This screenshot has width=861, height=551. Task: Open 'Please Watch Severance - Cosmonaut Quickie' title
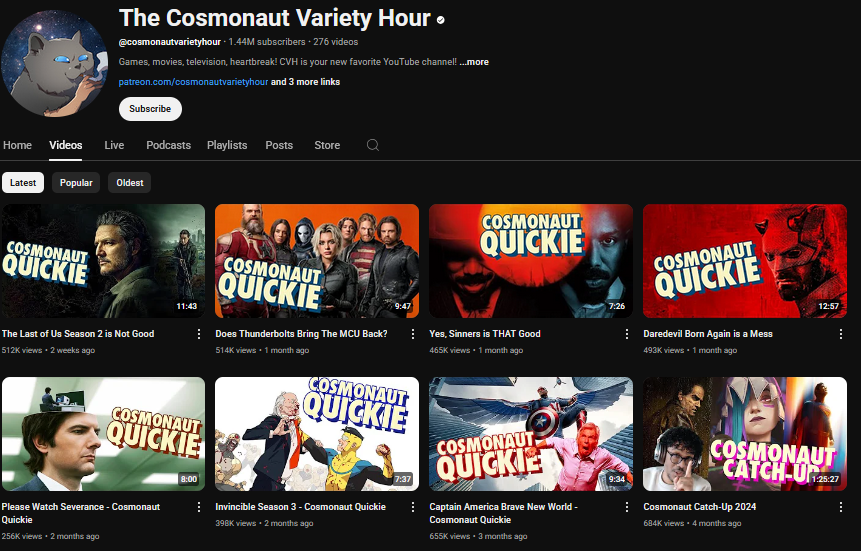click(x=81, y=513)
